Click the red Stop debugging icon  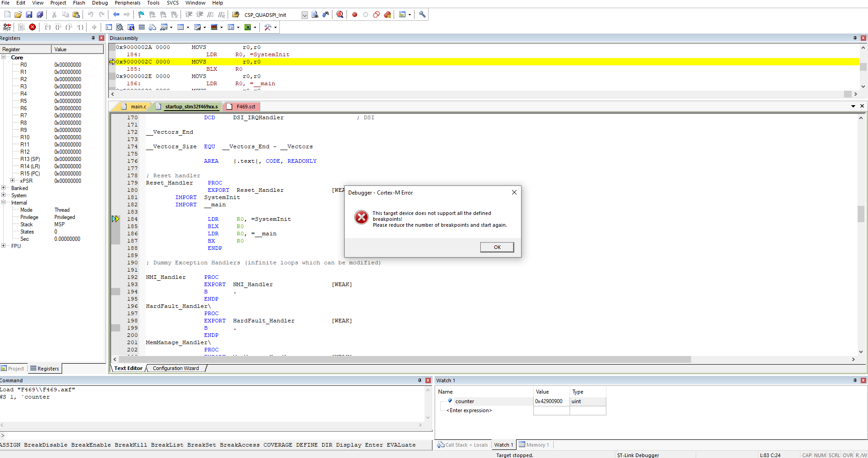coord(33,27)
